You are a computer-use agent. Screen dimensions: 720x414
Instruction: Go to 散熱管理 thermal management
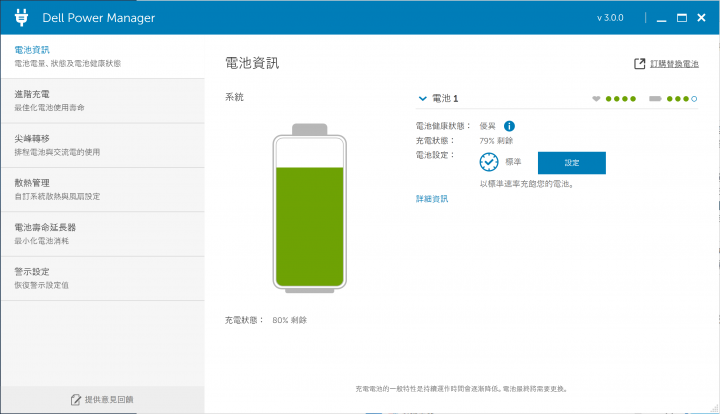[102, 190]
